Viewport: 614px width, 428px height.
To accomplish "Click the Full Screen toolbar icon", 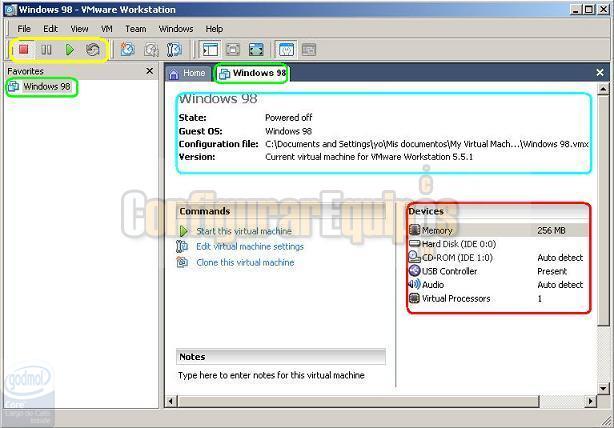I will click(x=256, y=50).
